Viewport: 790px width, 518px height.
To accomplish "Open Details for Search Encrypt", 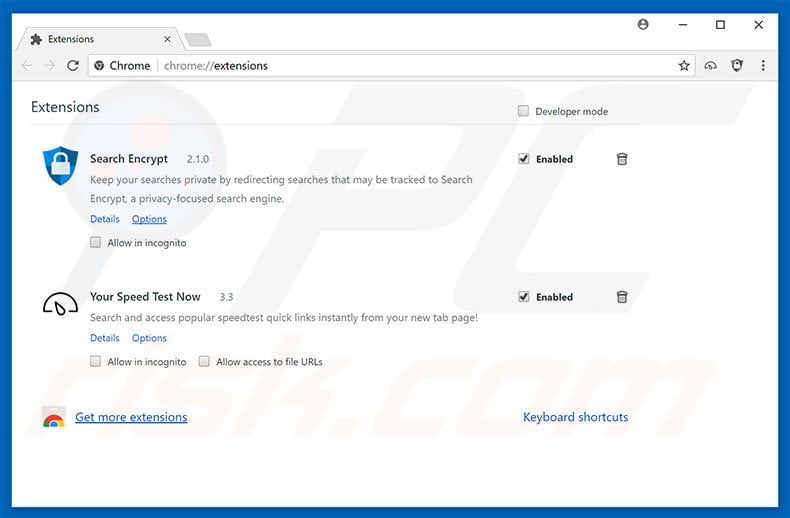I will click(x=105, y=219).
